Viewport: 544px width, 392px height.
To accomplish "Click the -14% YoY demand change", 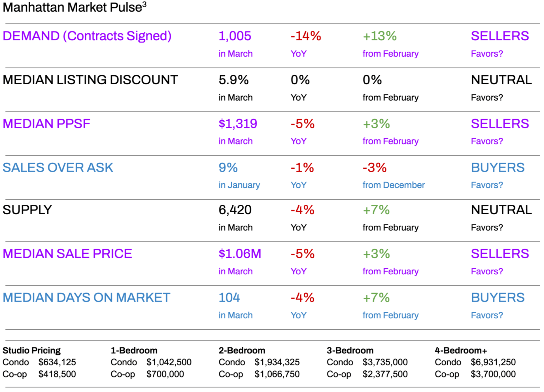I will pos(306,36).
